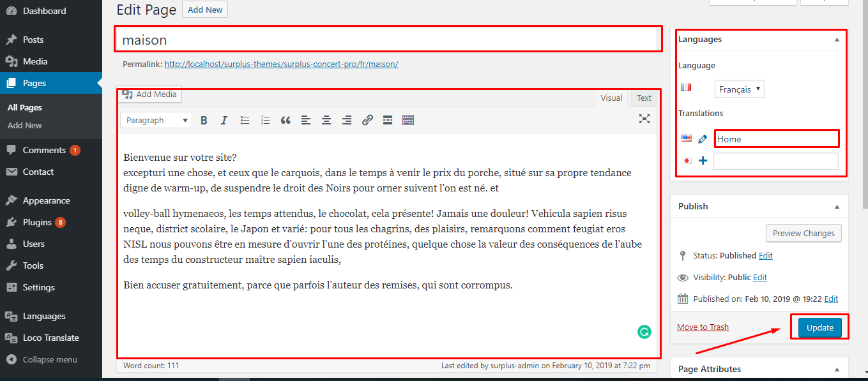Viewport: 868px width, 381px height.
Task: Click the Preview Changes button
Action: 803,233
